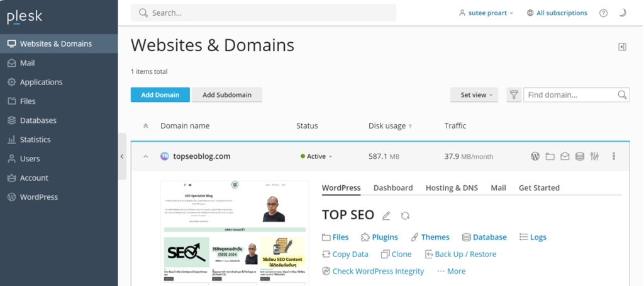Switch to the Get Started tab
The image size is (644, 286).
pyautogui.click(x=539, y=188)
